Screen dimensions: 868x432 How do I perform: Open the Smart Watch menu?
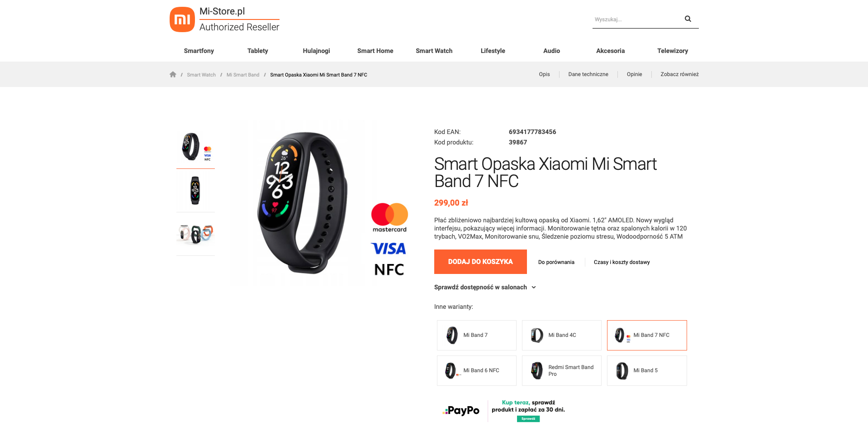[434, 51]
